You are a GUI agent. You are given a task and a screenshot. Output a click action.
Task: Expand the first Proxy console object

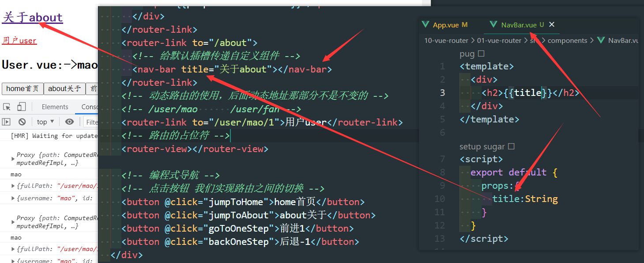point(13,159)
